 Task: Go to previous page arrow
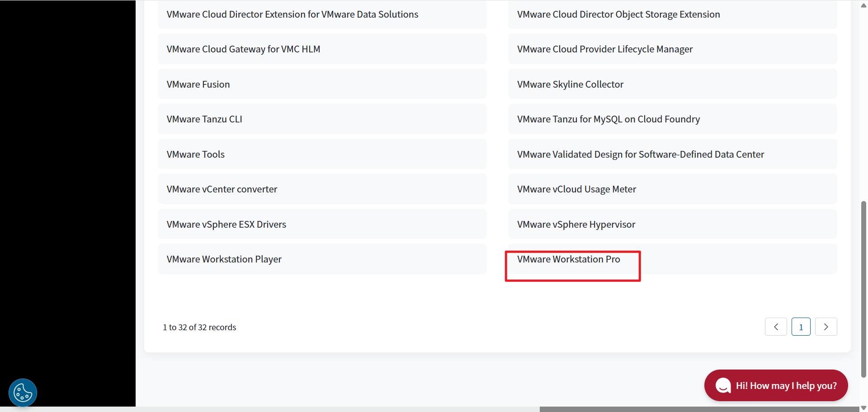[x=776, y=327]
